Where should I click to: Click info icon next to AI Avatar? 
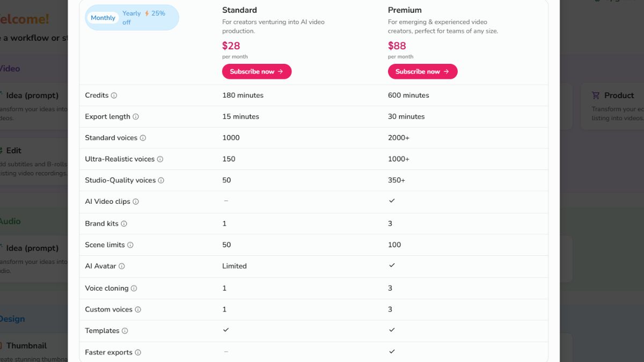tap(122, 266)
